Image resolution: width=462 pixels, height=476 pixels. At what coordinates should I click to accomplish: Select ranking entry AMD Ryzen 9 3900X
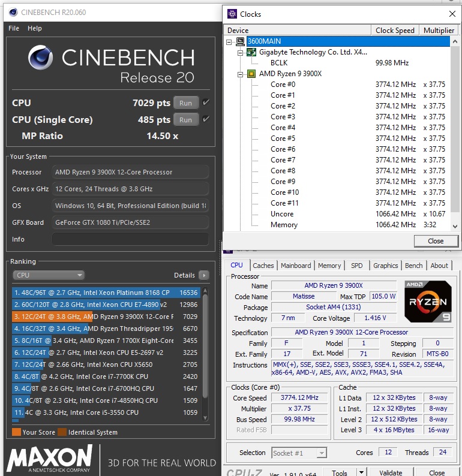106,317
